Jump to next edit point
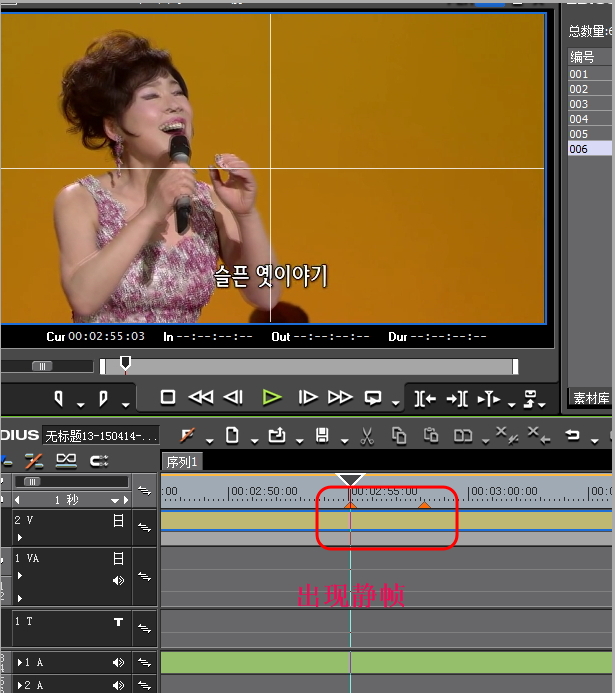615x693 pixels. point(457,399)
